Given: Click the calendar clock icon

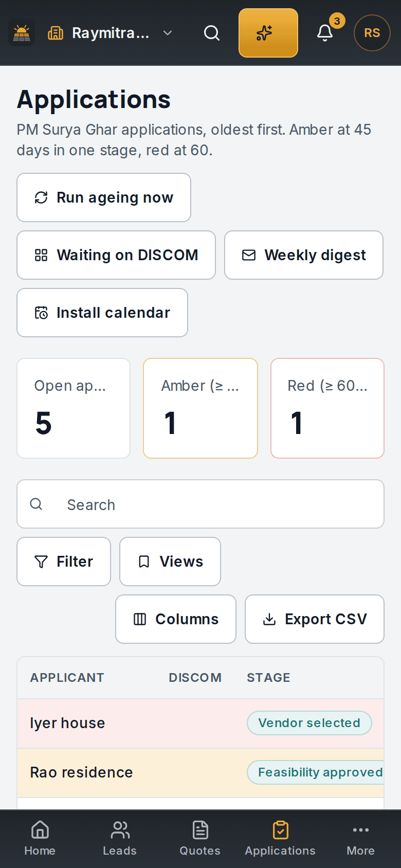Looking at the screenshot, I should tap(41, 313).
